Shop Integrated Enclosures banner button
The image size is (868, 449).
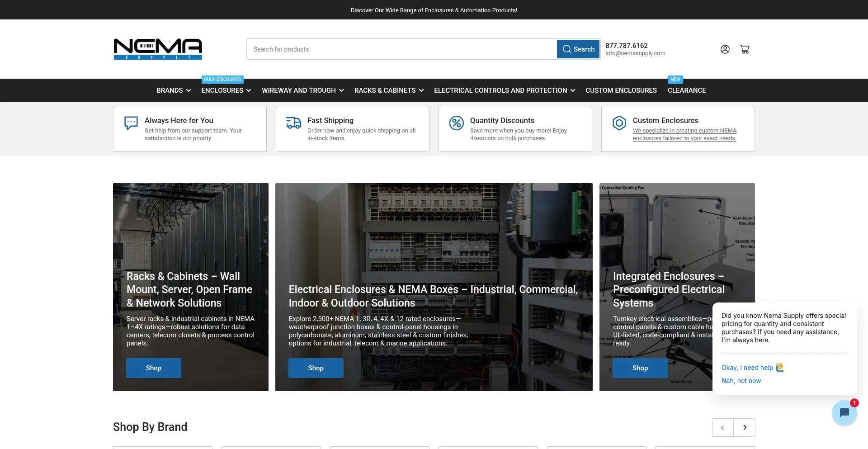click(x=640, y=368)
